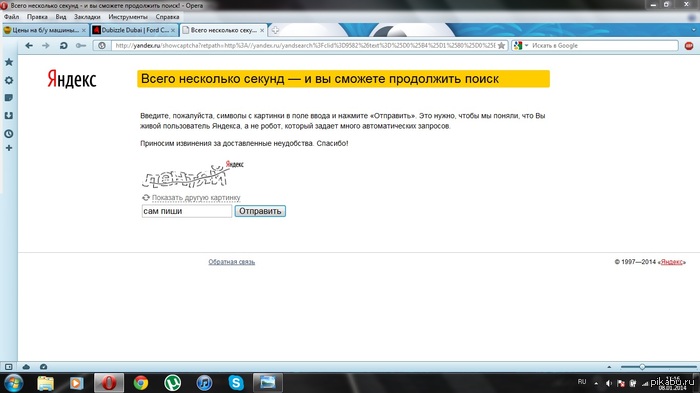700x393 pixels.
Task: Open the Bookmarks star panel in sidebar
Action: pyautogui.click(x=8, y=62)
